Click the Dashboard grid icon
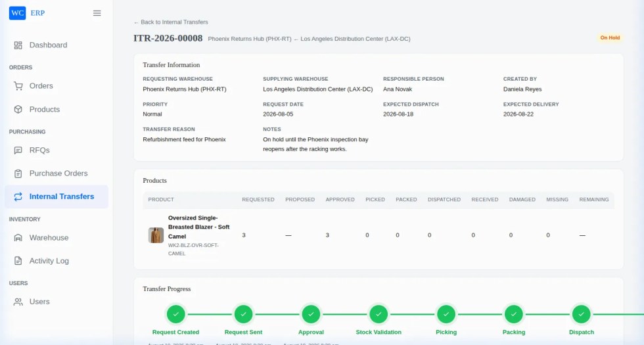The width and height of the screenshot is (644, 345). click(x=18, y=45)
